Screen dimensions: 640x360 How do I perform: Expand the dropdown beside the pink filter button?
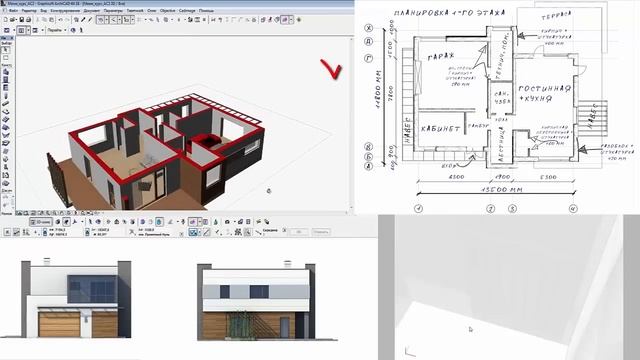200,222
